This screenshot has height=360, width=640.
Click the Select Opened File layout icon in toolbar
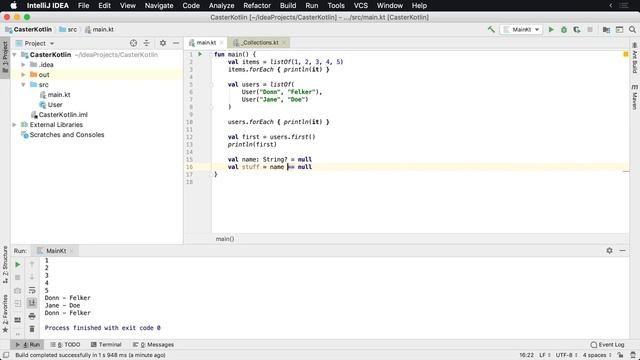click(620, 29)
